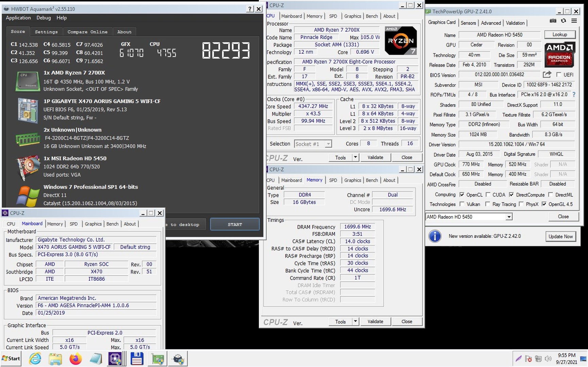Open Bench tab in CPU-Z Mainboard window
Image resolution: width=588 pixels, height=367 pixels.
tap(112, 224)
